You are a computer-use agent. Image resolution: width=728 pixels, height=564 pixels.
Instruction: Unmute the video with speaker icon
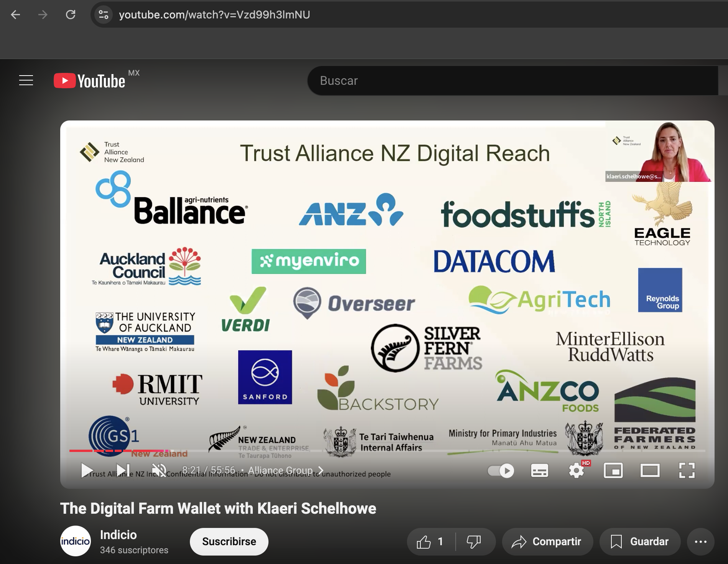click(159, 470)
